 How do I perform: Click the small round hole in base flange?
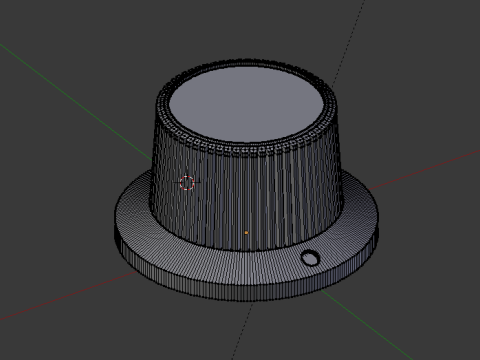[310, 258]
